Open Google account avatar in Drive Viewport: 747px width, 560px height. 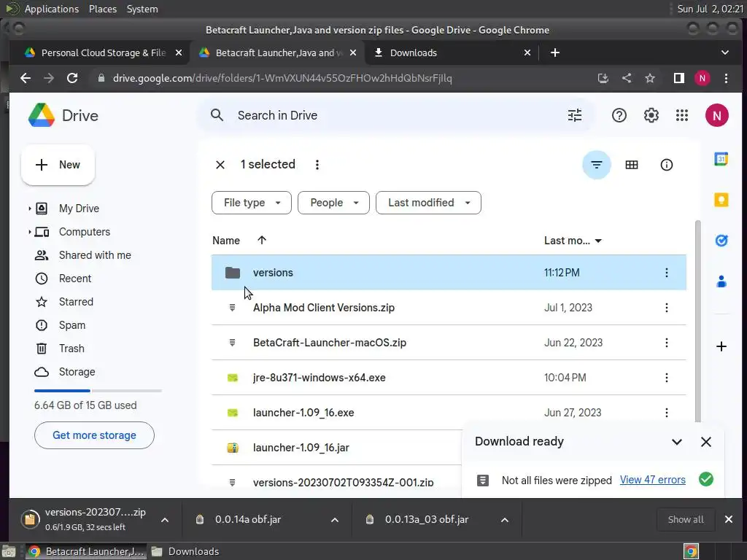716,115
